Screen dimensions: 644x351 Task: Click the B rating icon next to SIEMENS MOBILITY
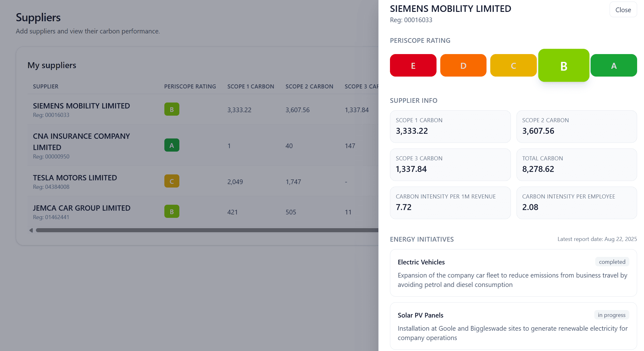(x=172, y=109)
